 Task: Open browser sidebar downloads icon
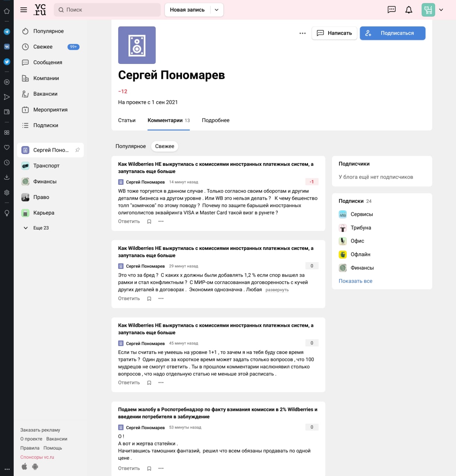(7, 177)
